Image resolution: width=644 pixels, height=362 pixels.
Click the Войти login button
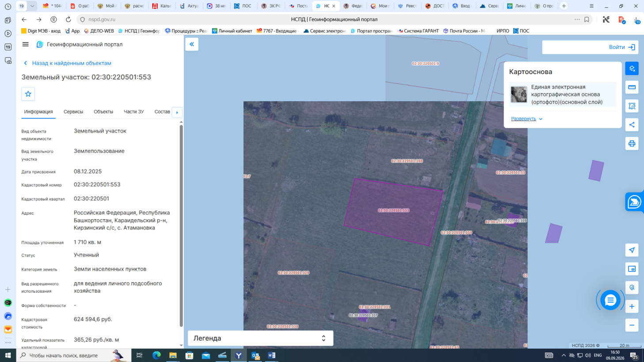coord(622,47)
